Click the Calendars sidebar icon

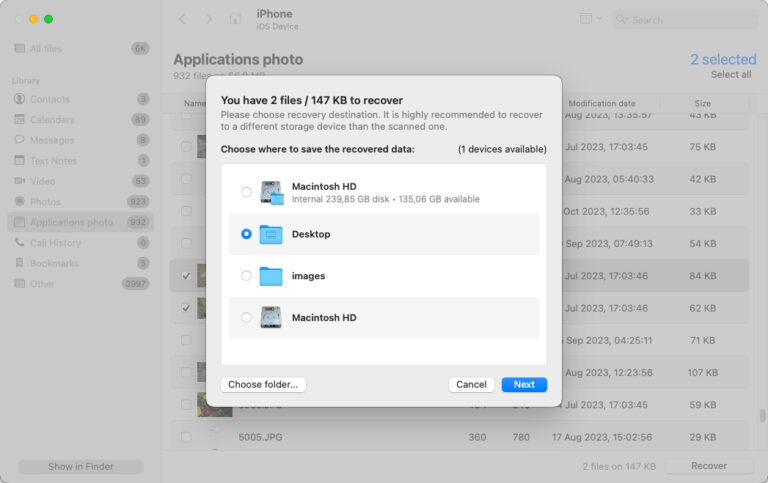pos(20,120)
